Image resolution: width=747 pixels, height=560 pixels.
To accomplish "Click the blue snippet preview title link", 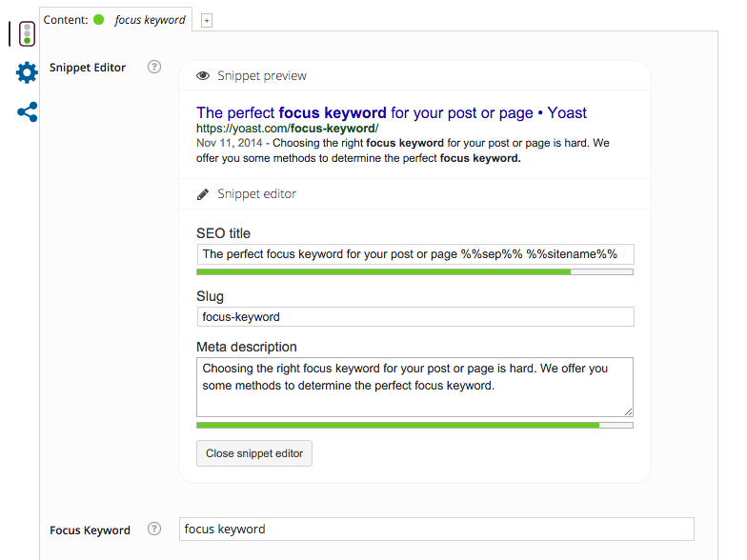I will click(x=391, y=112).
